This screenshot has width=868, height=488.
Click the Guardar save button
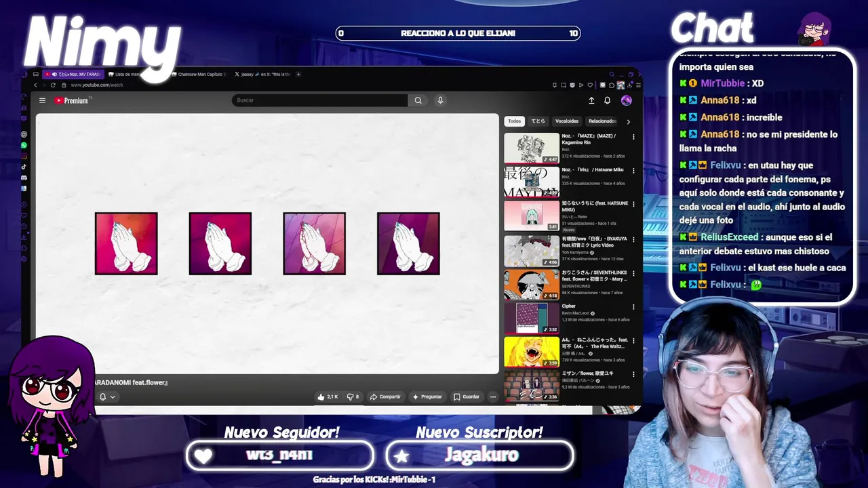click(x=467, y=396)
